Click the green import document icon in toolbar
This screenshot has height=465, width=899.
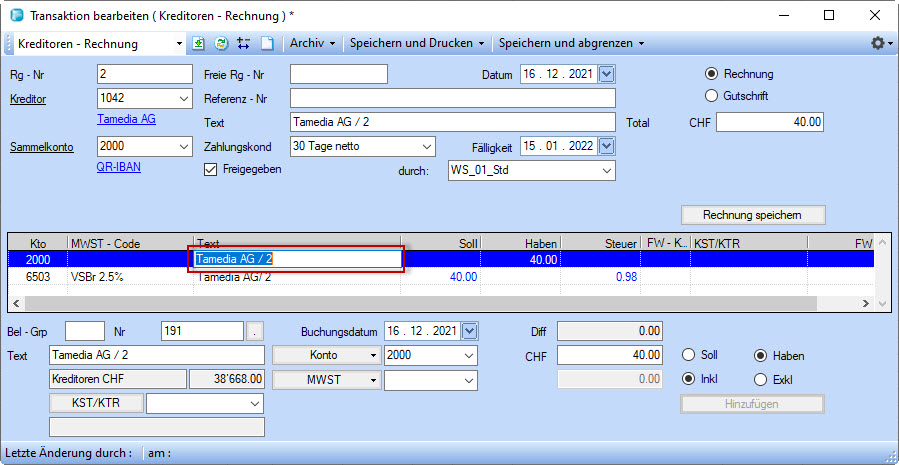tap(199, 44)
